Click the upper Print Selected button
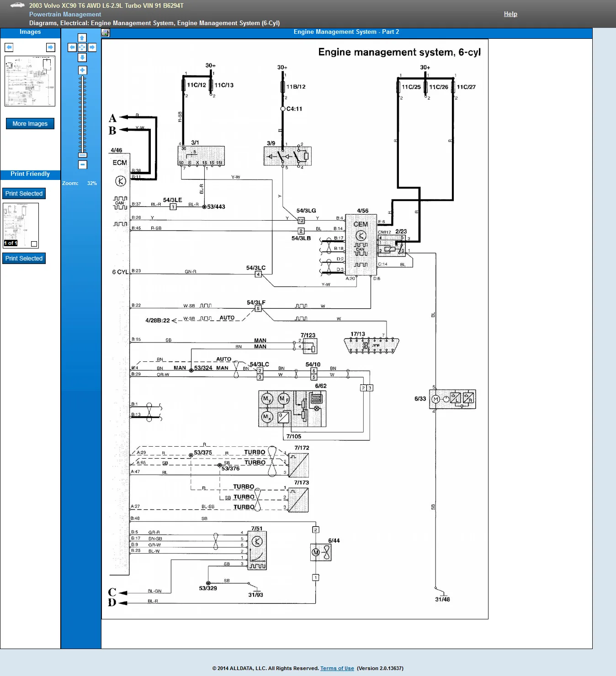This screenshot has height=676, width=616. pyautogui.click(x=24, y=194)
